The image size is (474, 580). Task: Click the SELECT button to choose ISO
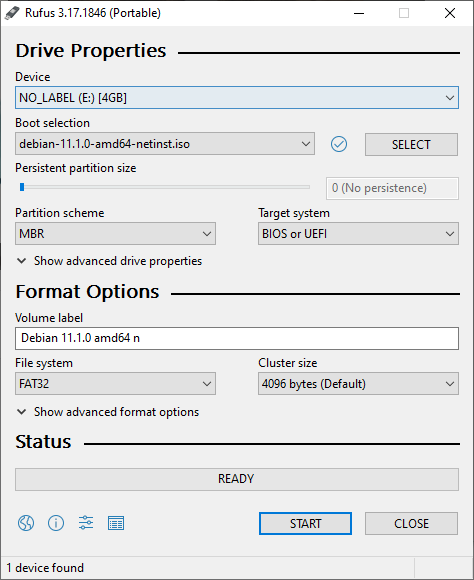coord(411,145)
